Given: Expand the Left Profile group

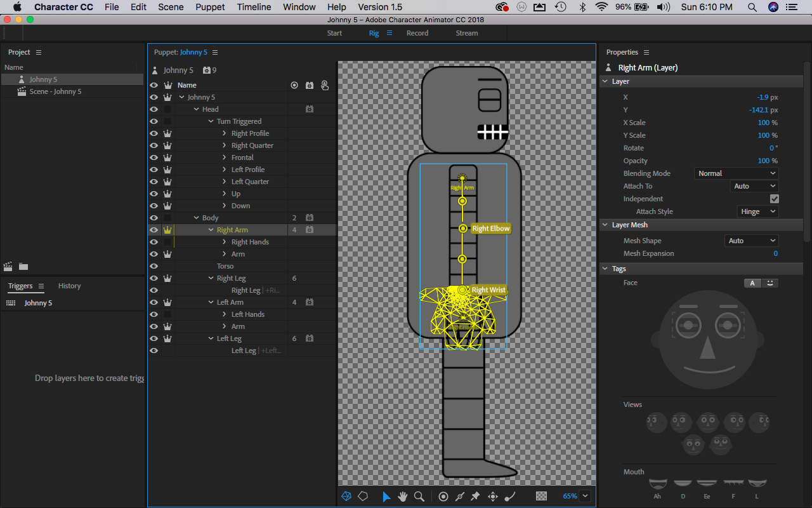Looking at the screenshot, I should click(225, 170).
